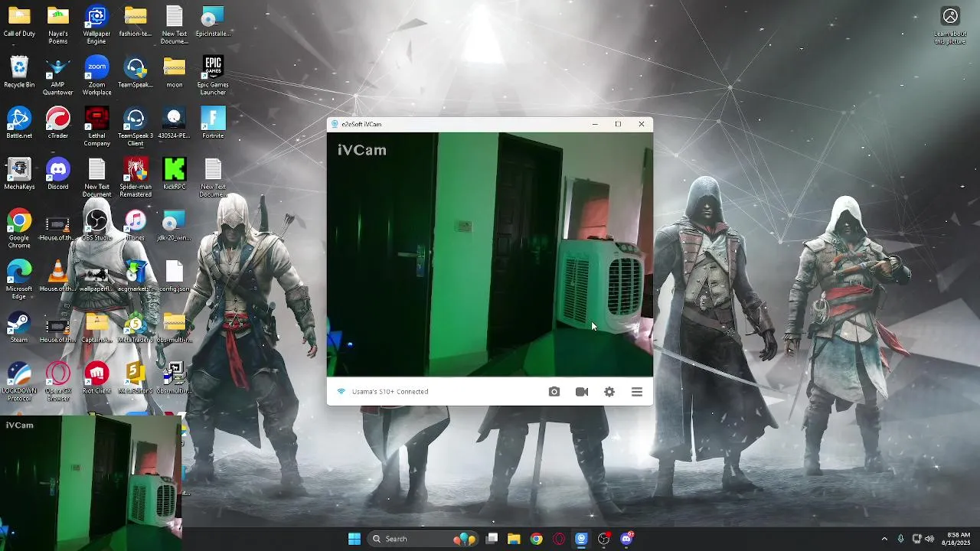
Task: Close the e2eSoft iVCam window
Action: [642, 124]
